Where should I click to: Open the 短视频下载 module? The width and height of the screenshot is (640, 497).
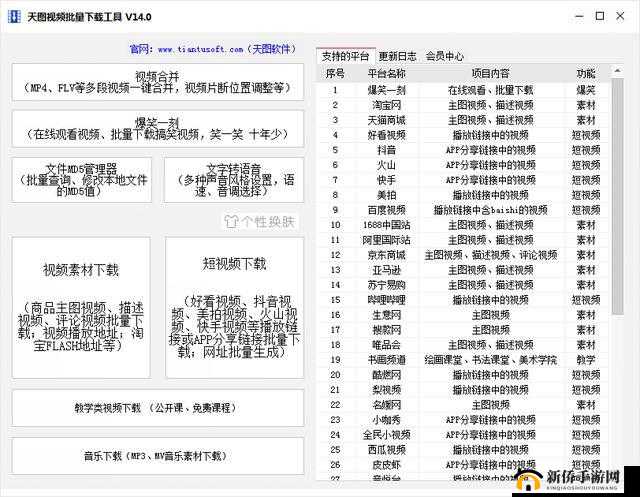click(x=234, y=308)
